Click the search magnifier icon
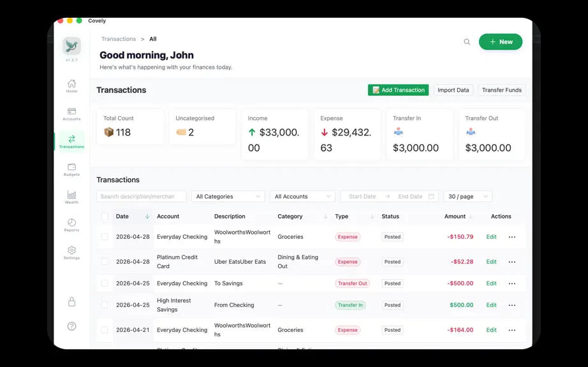 click(467, 41)
